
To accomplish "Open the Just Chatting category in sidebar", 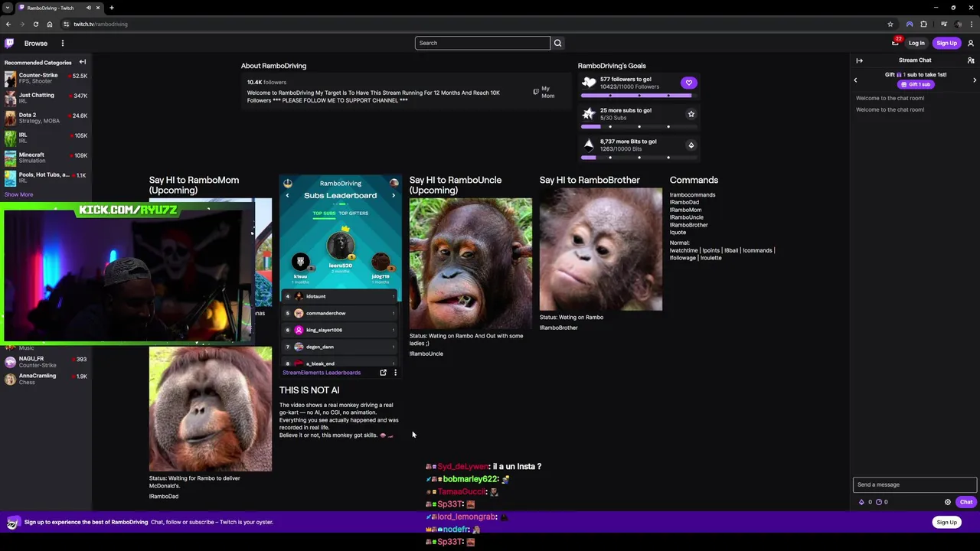I will tap(46, 98).
